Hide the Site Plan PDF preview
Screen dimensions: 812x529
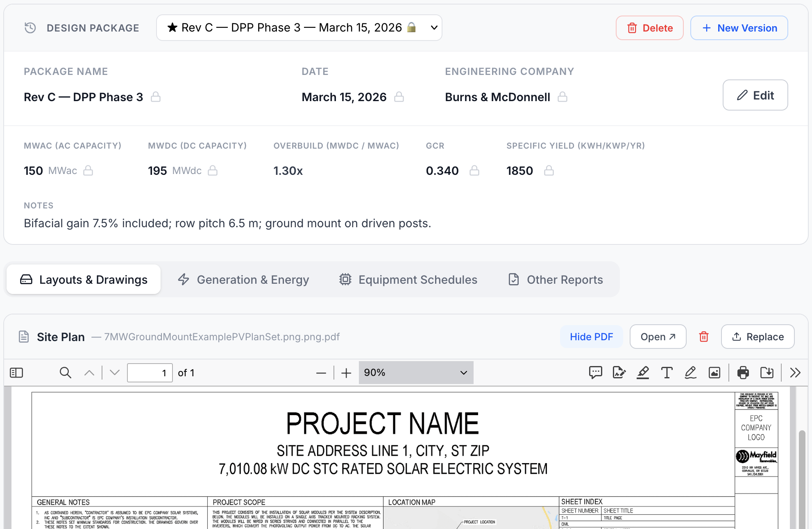[591, 337]
